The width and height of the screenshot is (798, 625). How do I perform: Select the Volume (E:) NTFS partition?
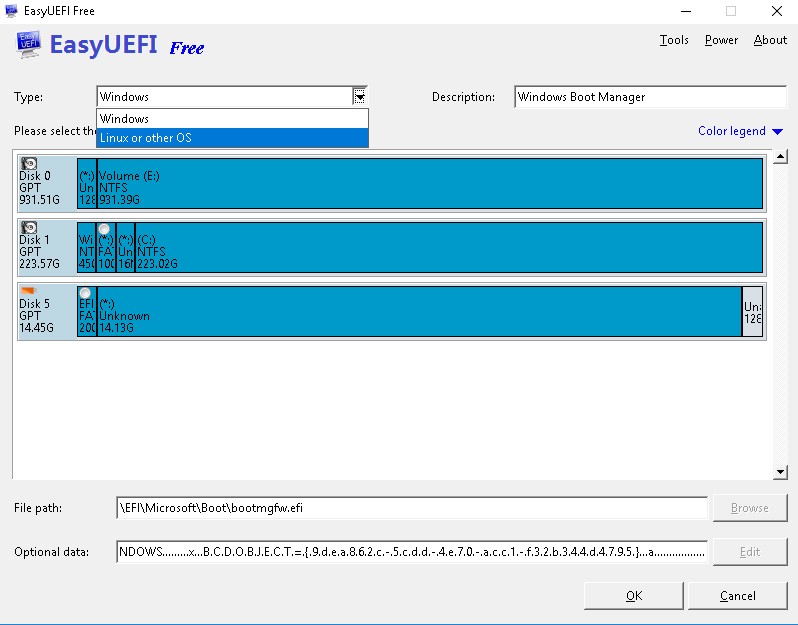pos(430,183)
